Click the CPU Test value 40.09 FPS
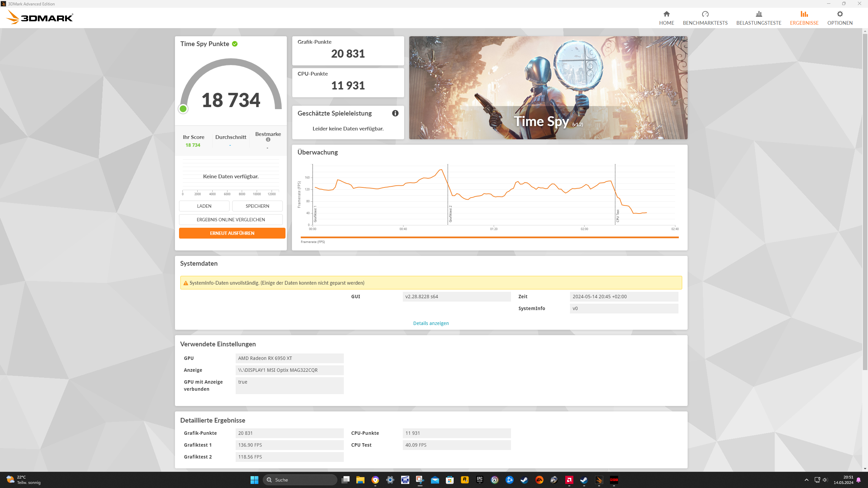Viewport: 868px width, 488px height. click(457, 445)
